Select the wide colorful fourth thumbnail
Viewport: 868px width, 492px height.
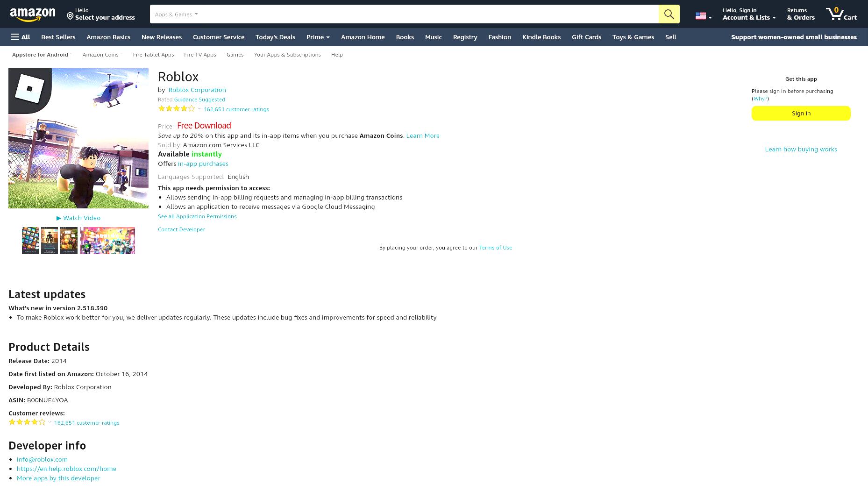click(107, 241)
